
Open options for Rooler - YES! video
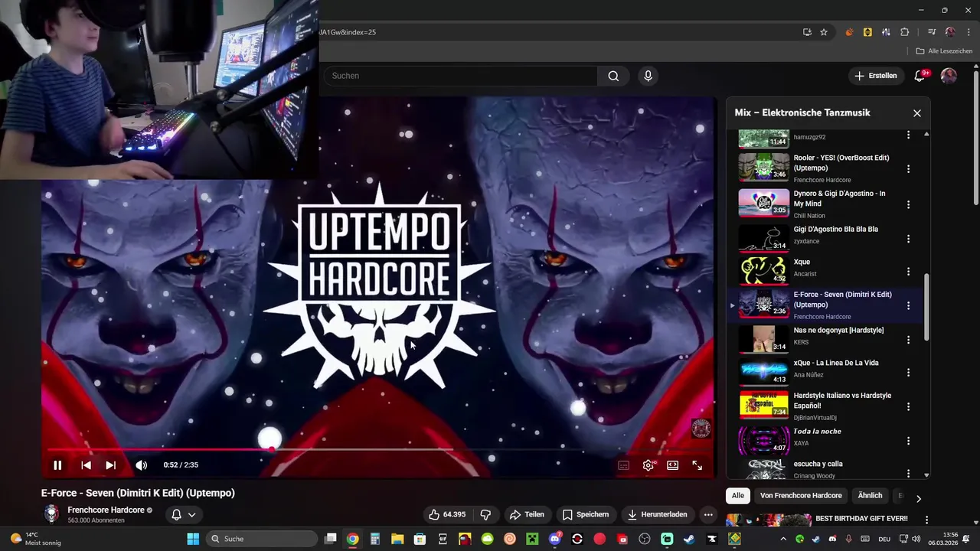[x=909, y=169]
